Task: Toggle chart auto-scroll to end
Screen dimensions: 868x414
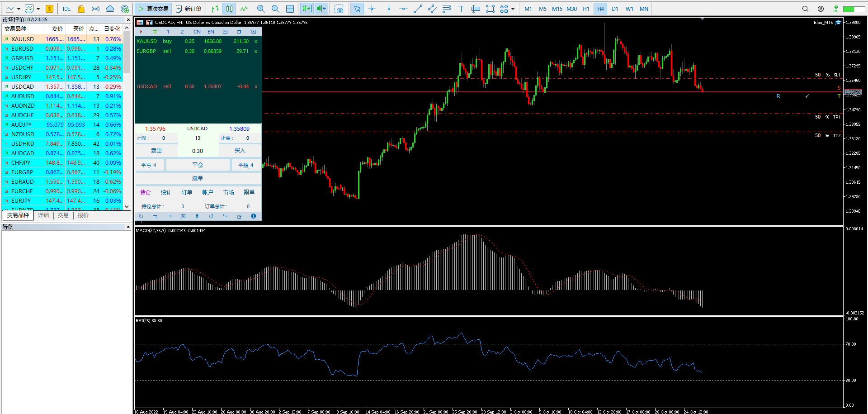Action: tap(307, 9)
